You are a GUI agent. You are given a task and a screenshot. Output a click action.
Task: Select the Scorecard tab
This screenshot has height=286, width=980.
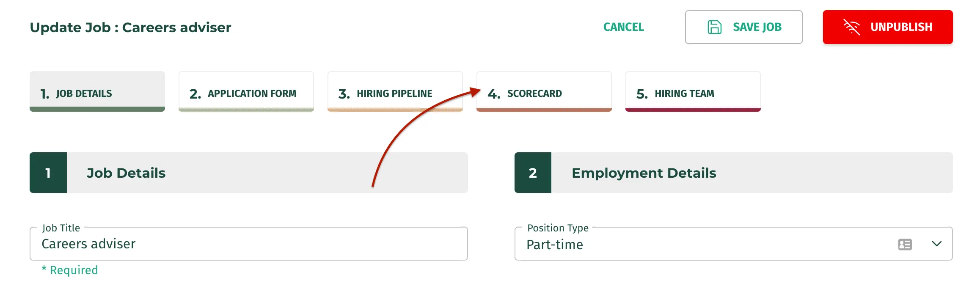pyautogui.click(x=544, y=91)
